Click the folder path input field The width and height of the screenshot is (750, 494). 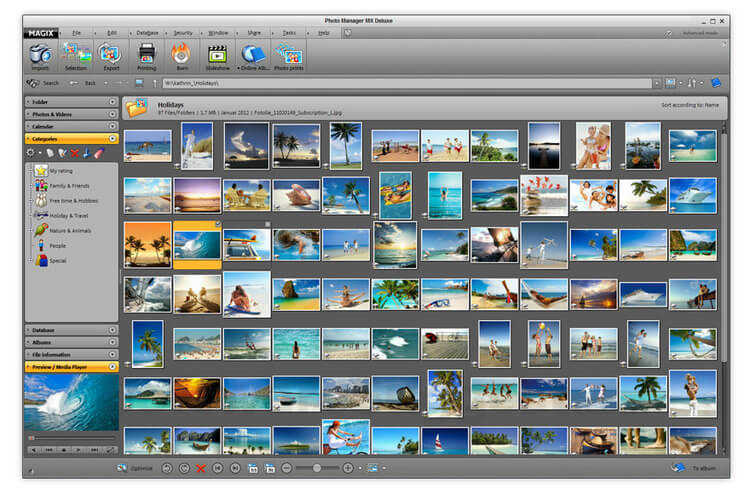pos(407,83)
